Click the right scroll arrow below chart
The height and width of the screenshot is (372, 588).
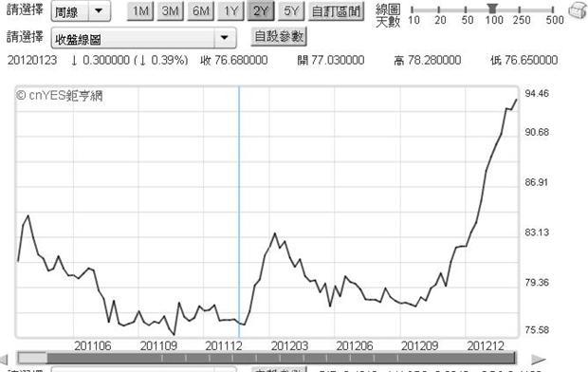pos(539,360)
